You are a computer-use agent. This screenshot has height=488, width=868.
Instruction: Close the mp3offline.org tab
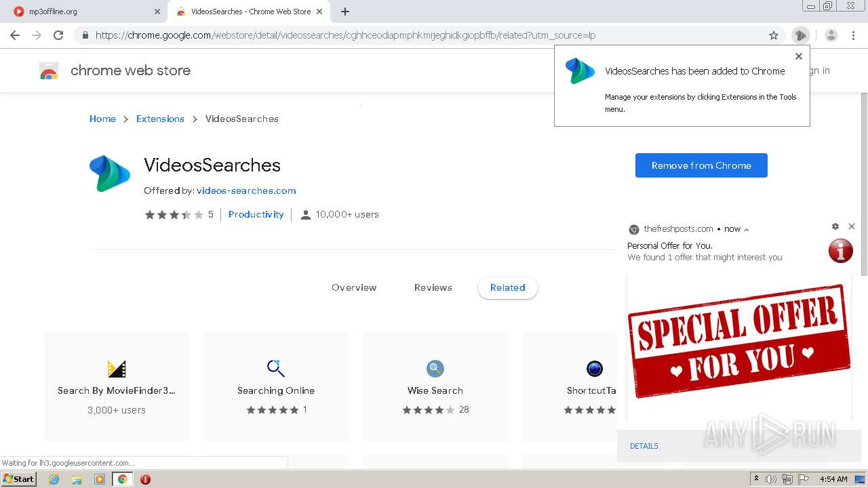pyautogui.click(x=157, y=12)
